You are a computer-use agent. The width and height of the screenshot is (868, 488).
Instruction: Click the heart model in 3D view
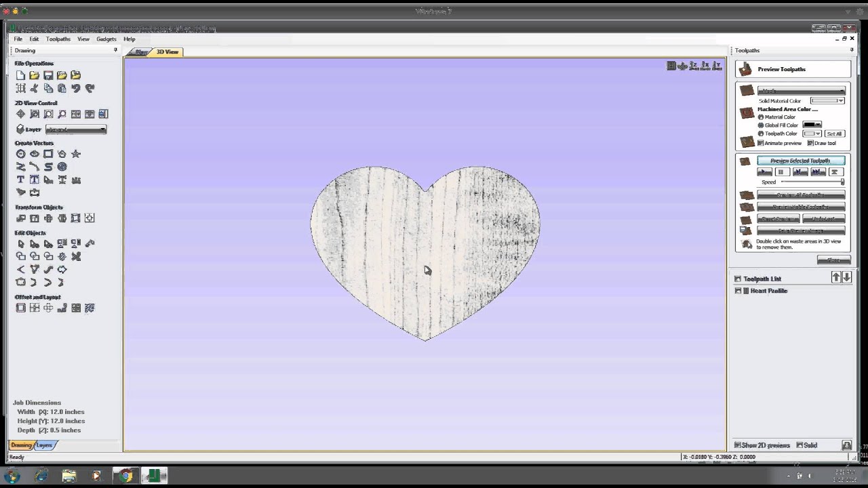click(x=425, y=252)
